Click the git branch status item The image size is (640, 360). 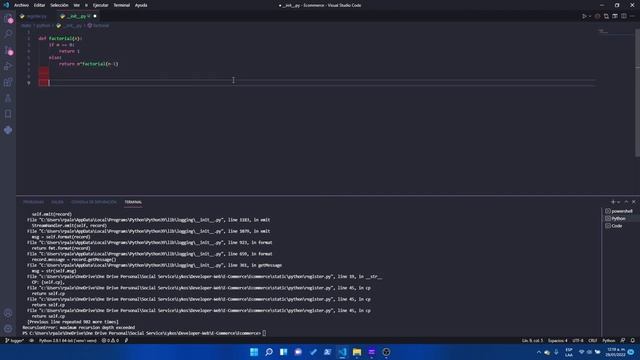pos(14,340)
